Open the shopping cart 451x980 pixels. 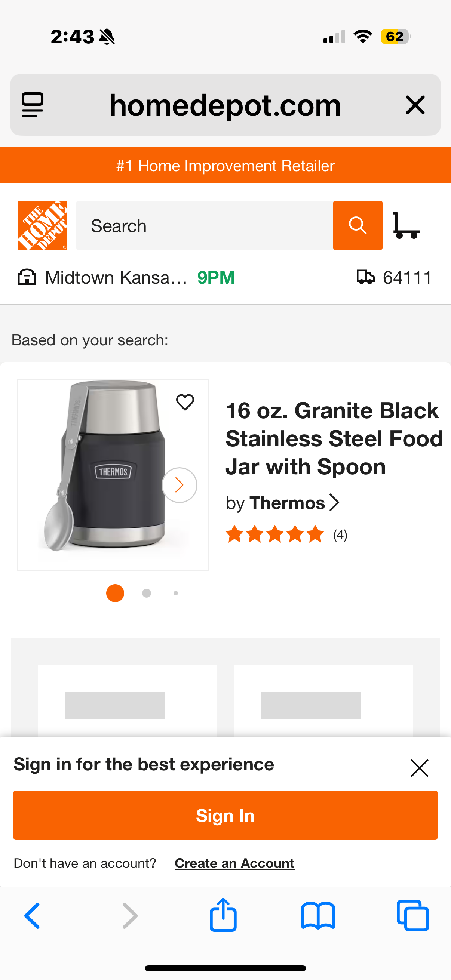406,225
